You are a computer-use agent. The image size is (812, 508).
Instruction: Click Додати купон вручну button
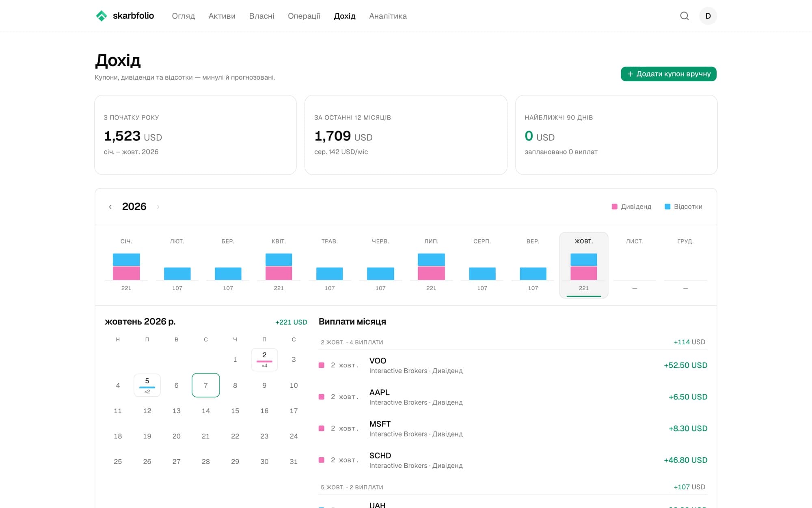pyautogui.click(x=668, y=74)
